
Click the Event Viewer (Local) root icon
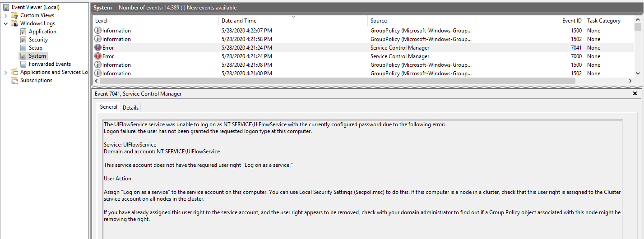[6, 7]
